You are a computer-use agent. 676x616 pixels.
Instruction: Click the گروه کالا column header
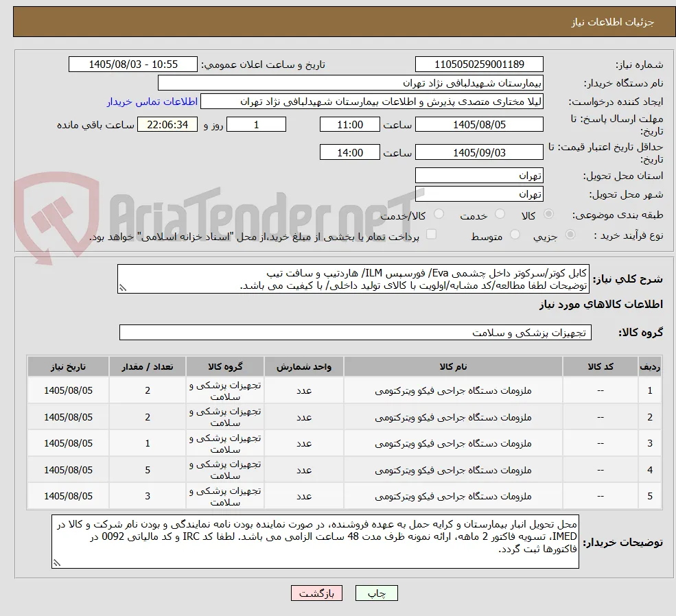[225, 366]
